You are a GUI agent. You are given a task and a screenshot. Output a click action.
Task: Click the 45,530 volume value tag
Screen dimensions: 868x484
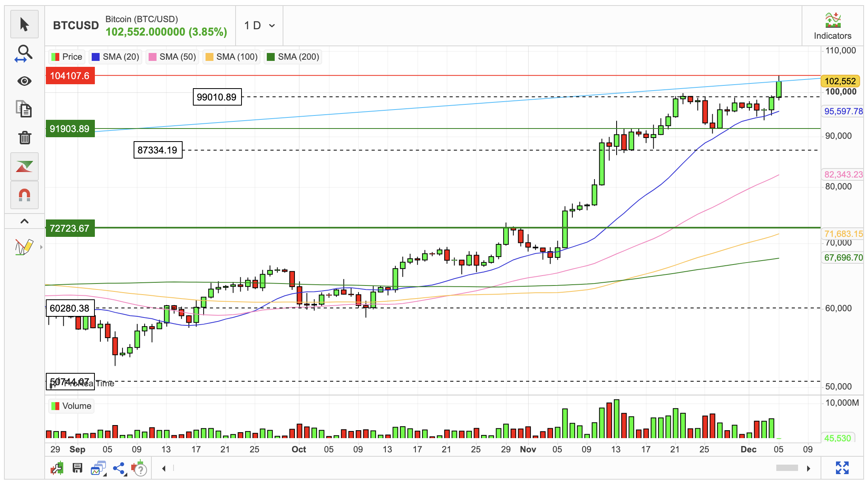[x=838, y=438]
